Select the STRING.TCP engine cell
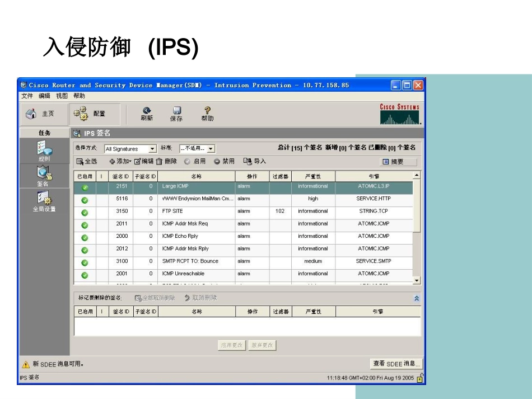The image size is (532, 399). coord(374,211)
